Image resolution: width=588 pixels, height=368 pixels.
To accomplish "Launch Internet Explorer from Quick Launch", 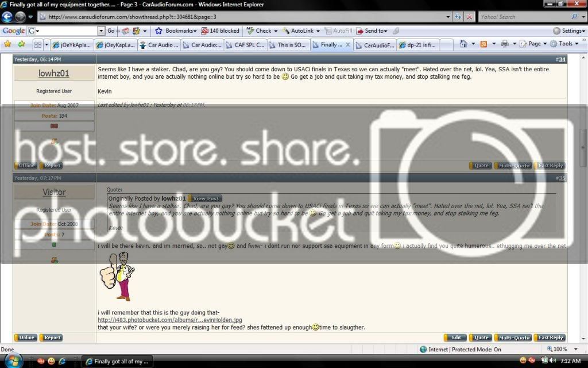I will click(x=62, y=361).
